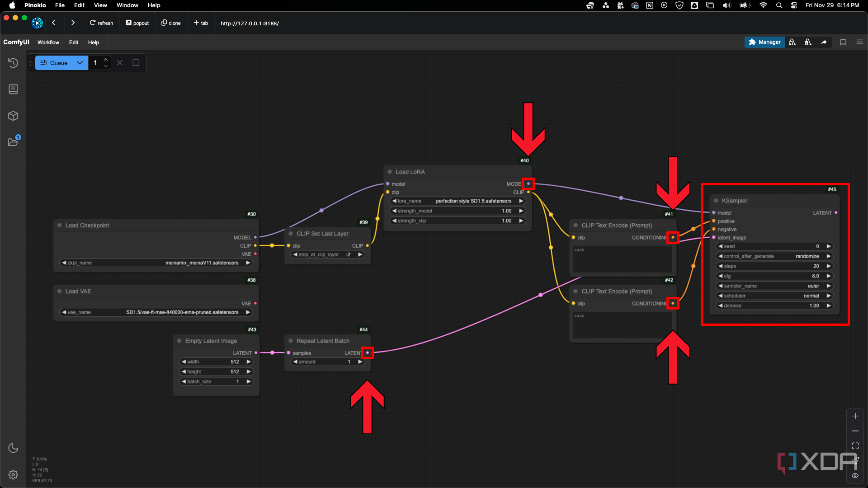The image size is (868, 488).
Task: Open the ckpt_name checkpoint selector
Action: point(156,263)
